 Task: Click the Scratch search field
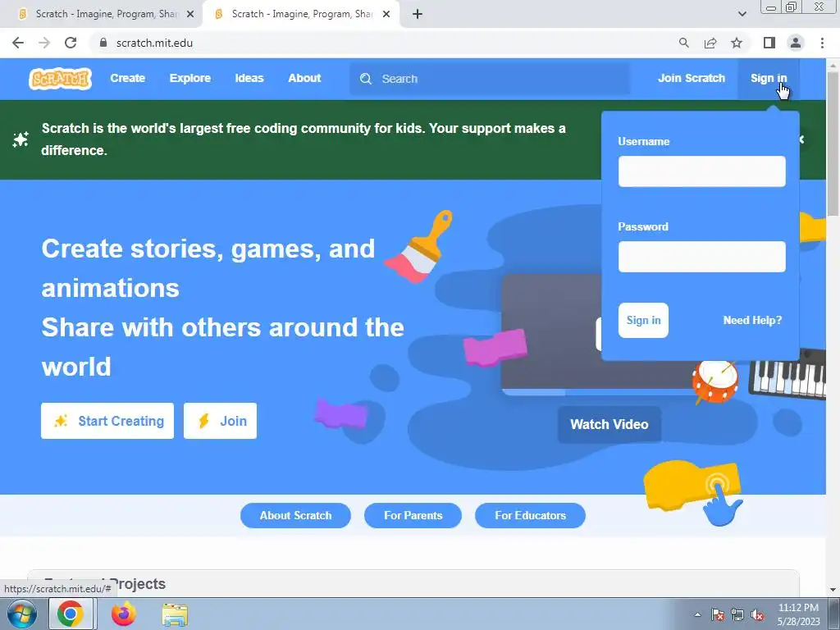tap(490, 79)
